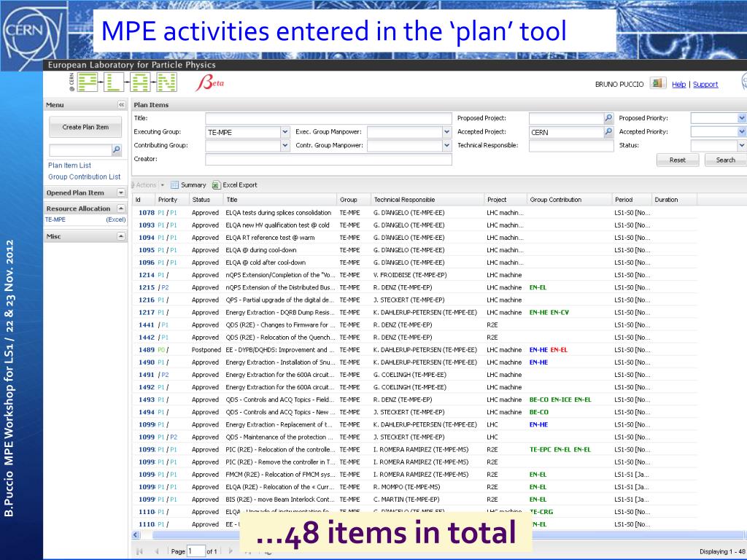
Task: Click Accepted Project lookup magnifier icon
Action: pos(608,132)
